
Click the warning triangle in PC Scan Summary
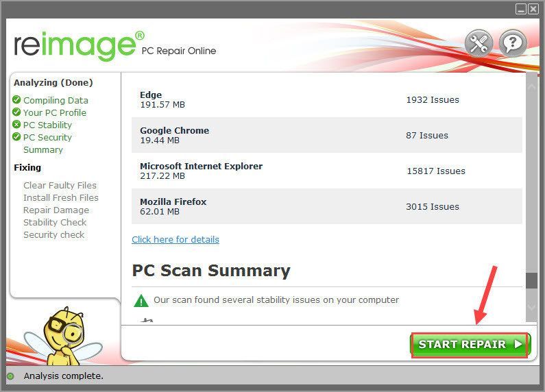pos(141,301)
